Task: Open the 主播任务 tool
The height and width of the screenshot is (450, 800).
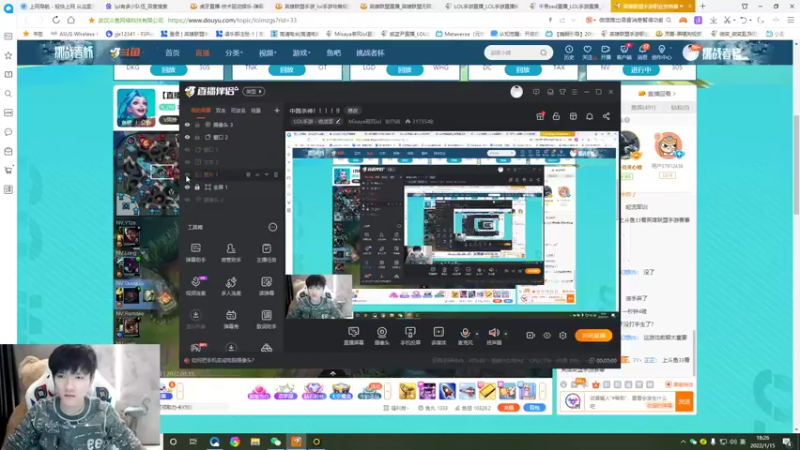Action: 266,253
